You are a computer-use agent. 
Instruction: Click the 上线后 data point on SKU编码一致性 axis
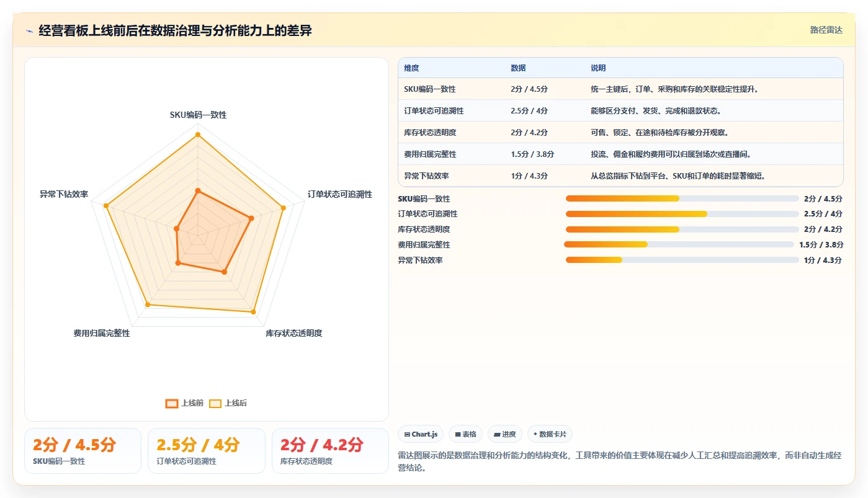(198, 135)
